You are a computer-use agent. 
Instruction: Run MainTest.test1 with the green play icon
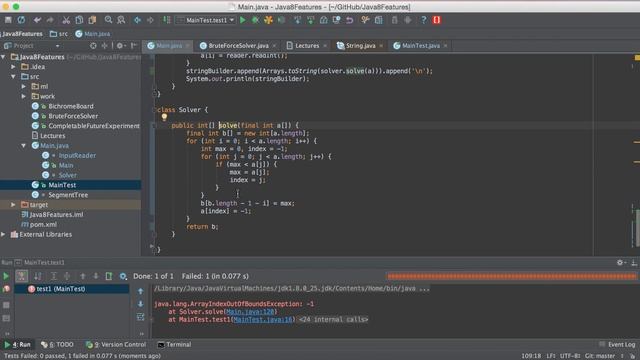(243, 20)
